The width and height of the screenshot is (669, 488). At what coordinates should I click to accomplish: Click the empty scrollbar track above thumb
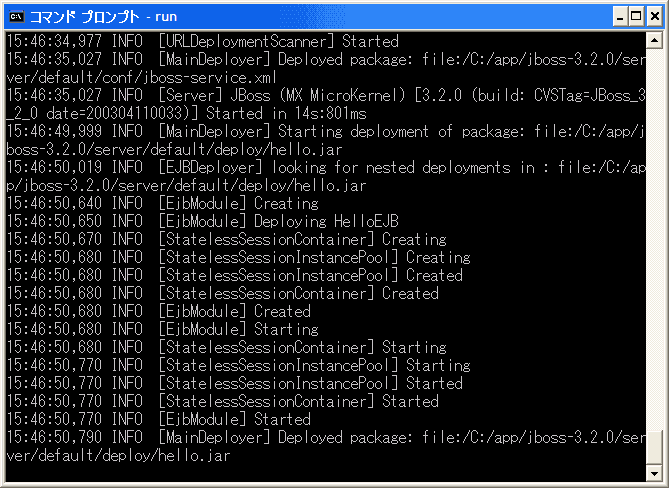654,239
